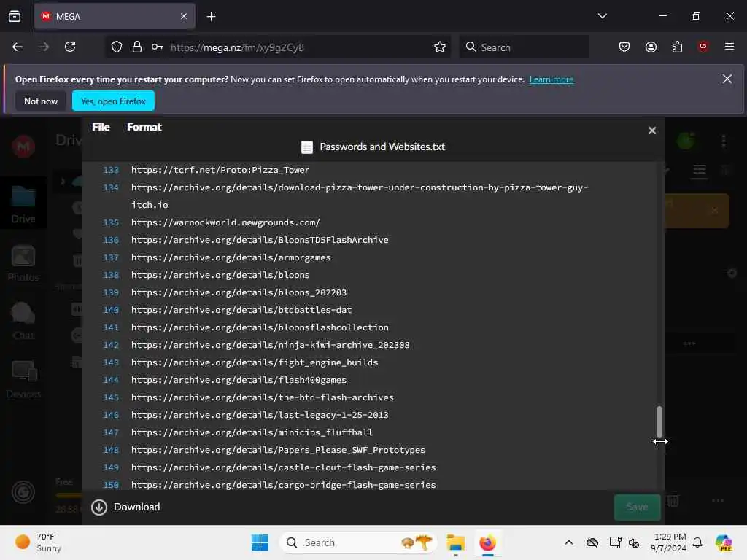The height and width of the screenshot is (560, 747).
Task: Click the ninja-kiwi-archive_202308 line
Action: click(270, 345)
